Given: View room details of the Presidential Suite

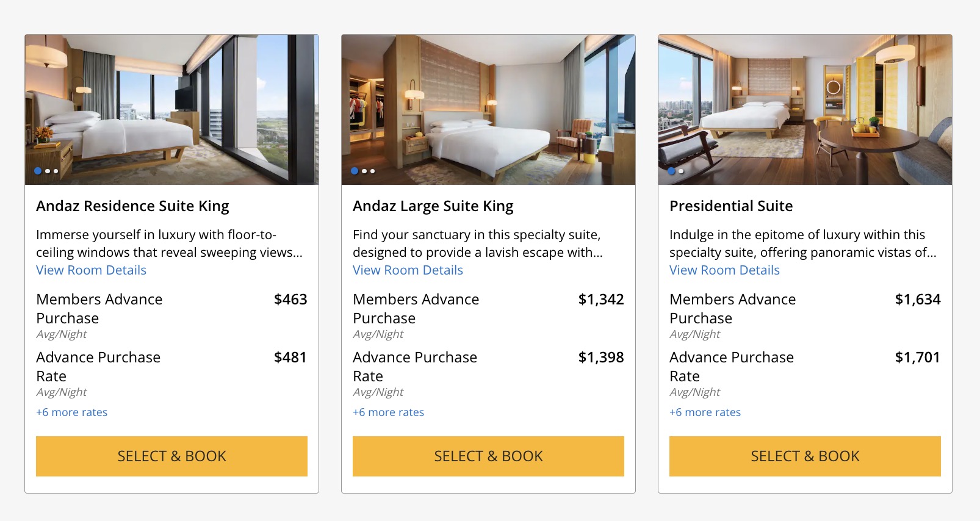Looking at the screenshot, I should coord(724,270).
